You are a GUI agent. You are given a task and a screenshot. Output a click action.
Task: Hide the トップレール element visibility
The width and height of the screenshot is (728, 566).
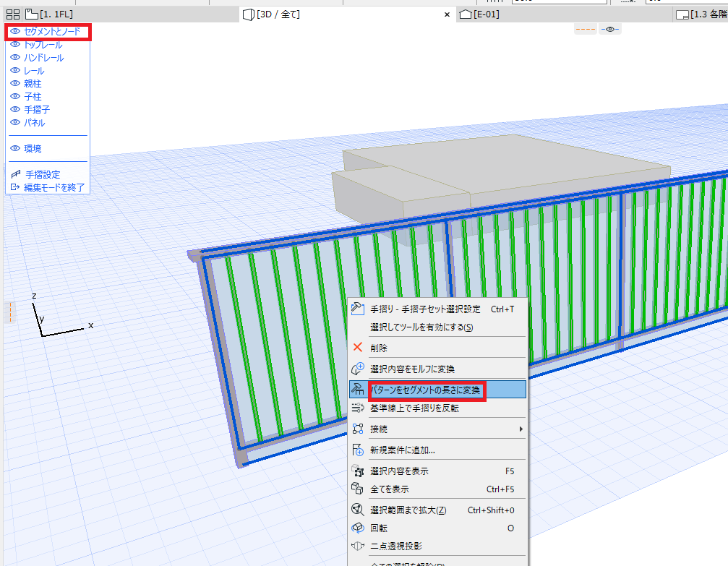(15, 45)
